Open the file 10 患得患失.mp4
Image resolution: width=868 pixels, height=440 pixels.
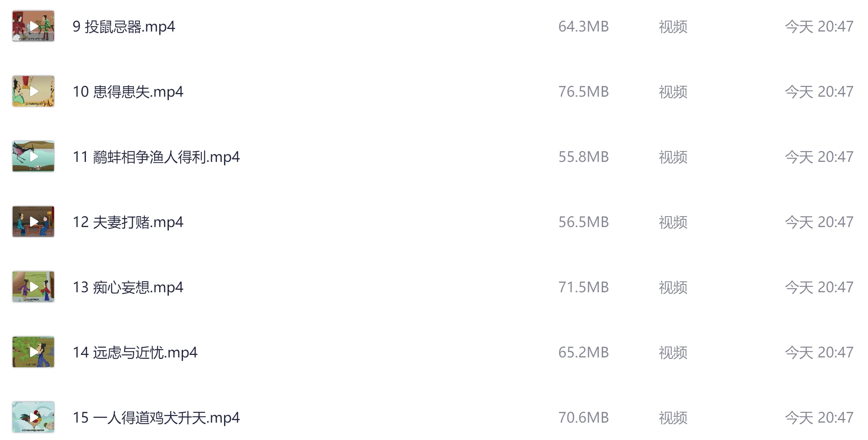(129, 92)
